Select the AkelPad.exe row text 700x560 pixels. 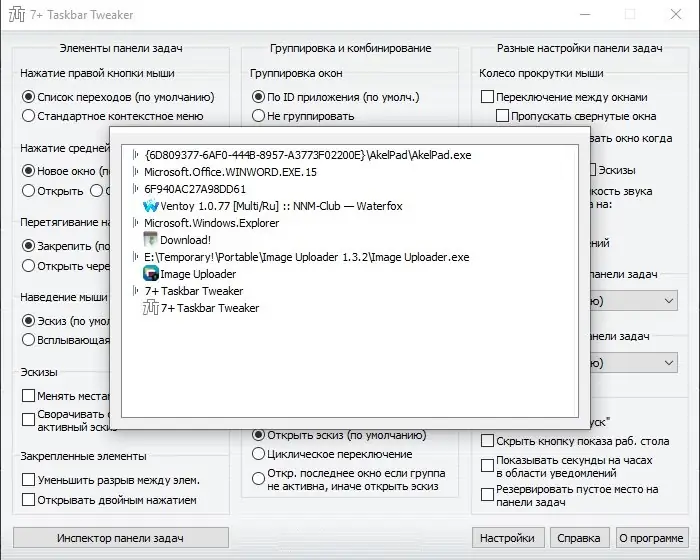[x=308, y=155]
